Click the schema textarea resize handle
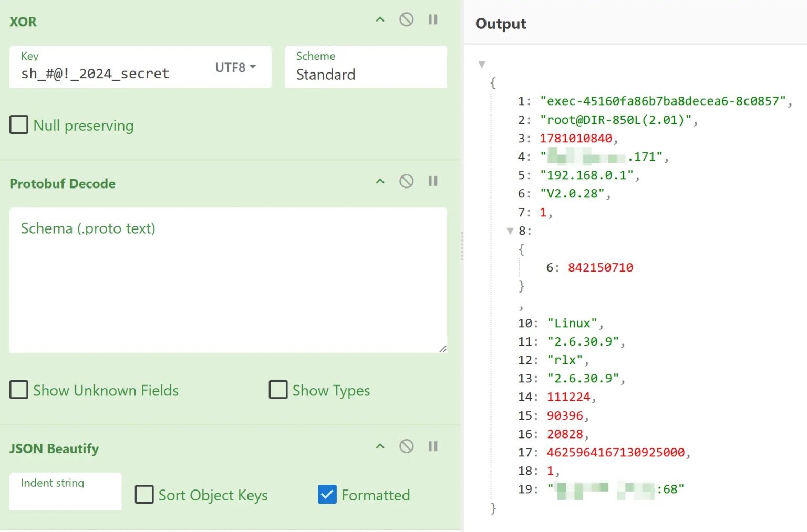This screenshot has width=807, height=532. pyautogui.click(x=443, y=349)
